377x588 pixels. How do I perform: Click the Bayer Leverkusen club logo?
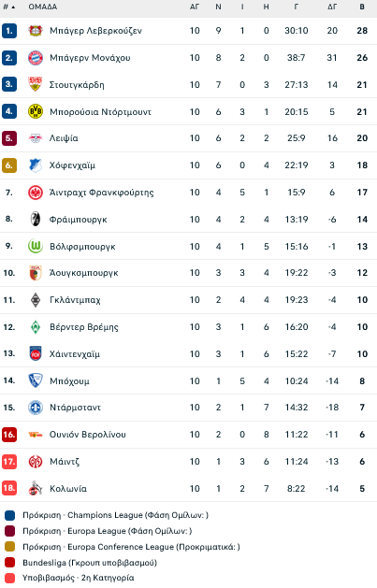[36, 31]
